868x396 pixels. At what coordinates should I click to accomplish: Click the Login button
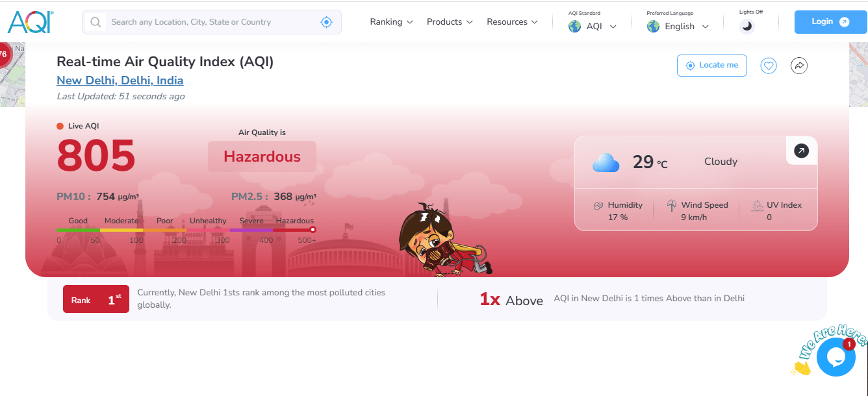pyautogui.click(x=830, y=22)
